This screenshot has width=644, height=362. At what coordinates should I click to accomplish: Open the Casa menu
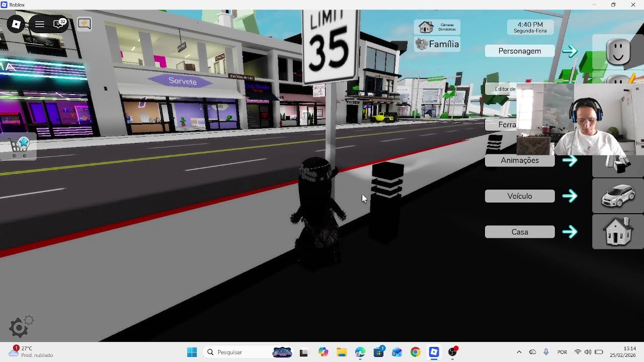[520, 232]
